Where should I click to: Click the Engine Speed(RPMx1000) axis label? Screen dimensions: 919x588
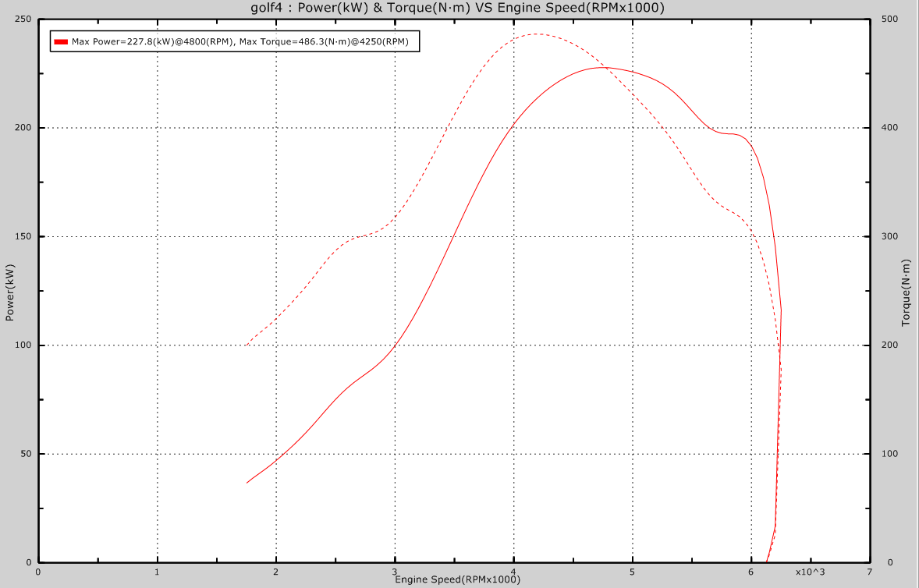click(x=457, y=579)
